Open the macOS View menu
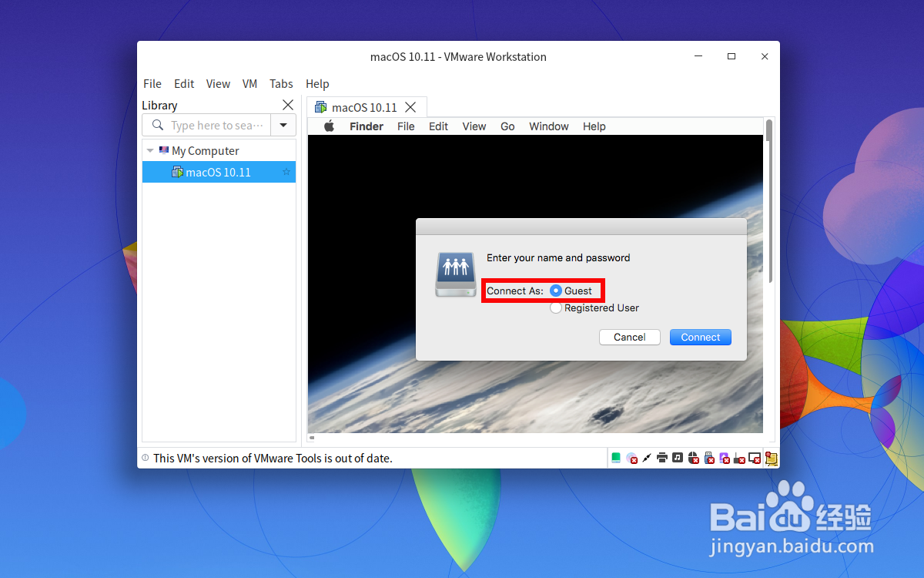This screenshot has height=578, width=924. pyautogui.click(x=474, y=126)
